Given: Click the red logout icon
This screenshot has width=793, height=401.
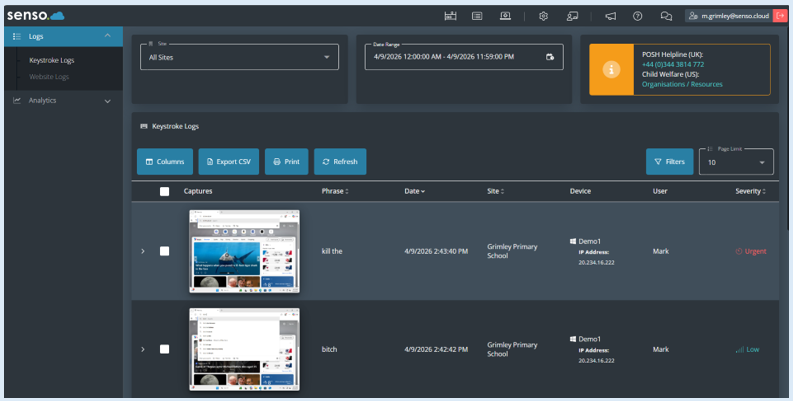Looking at the screenshot, I should [780, 16].
